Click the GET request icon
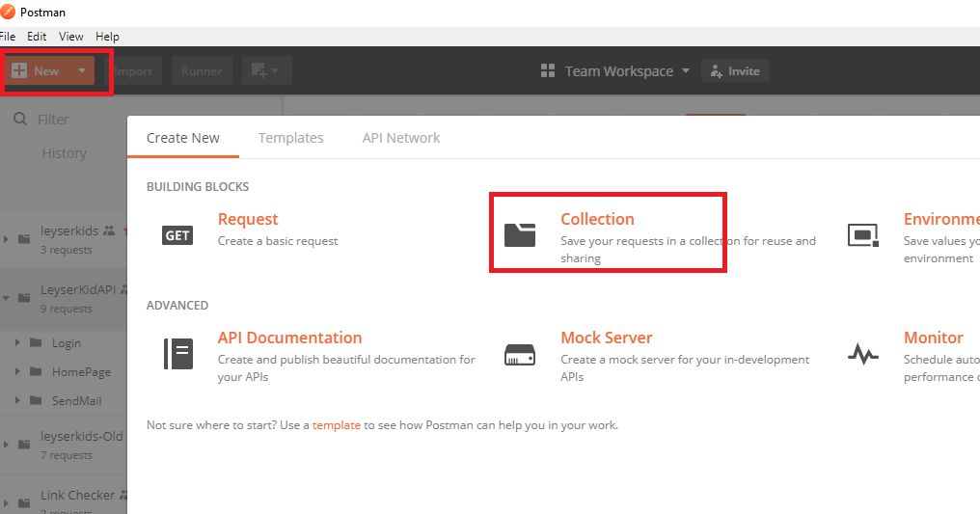 point(177,235)
